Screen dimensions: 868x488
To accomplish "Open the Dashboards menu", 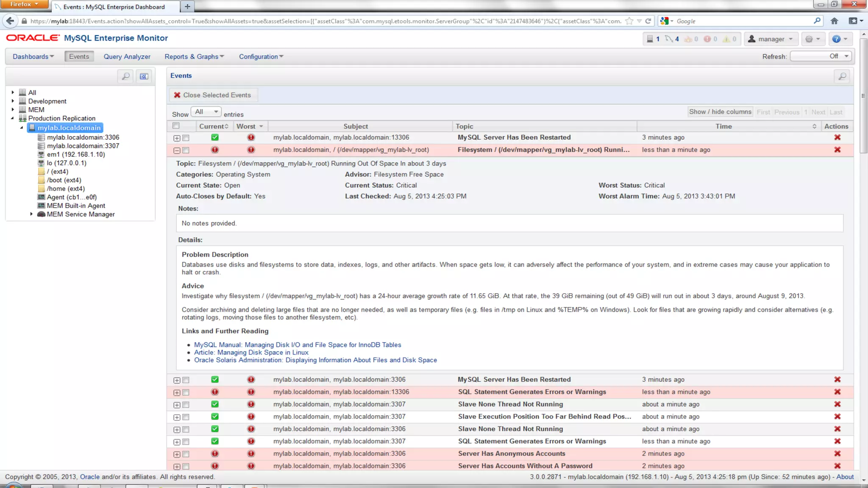I will [33, 56].
